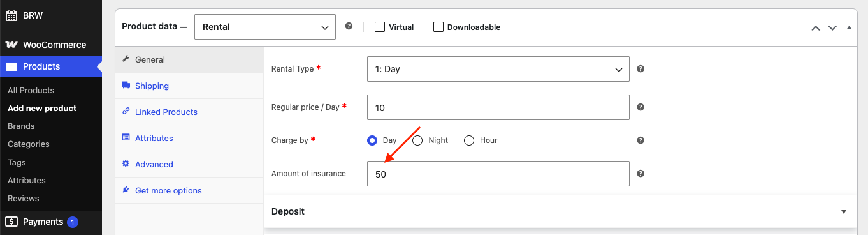Open the BRW menu item
Image resolution: width=868 pixels, height=235 pixels.
pos(51,15)
